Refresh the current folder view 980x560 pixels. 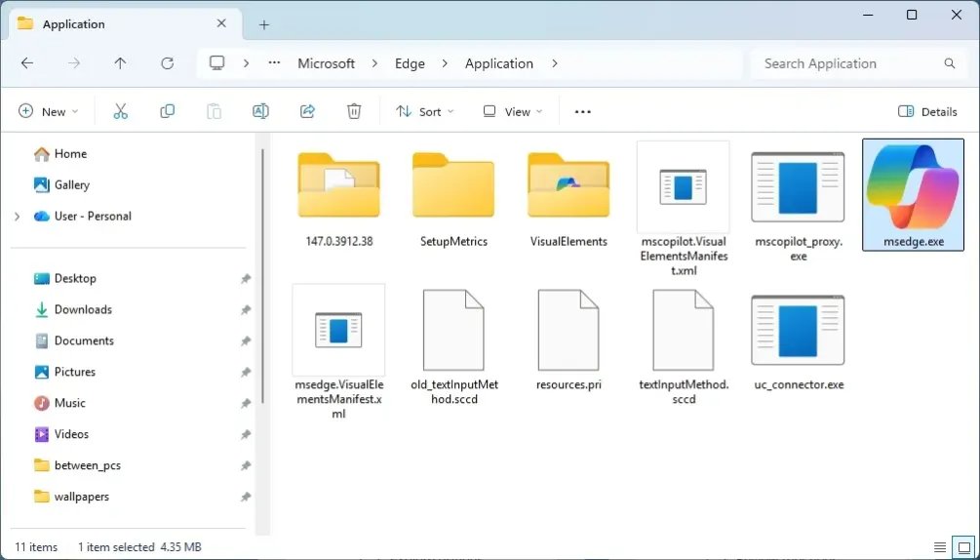(x=167, y=63)
